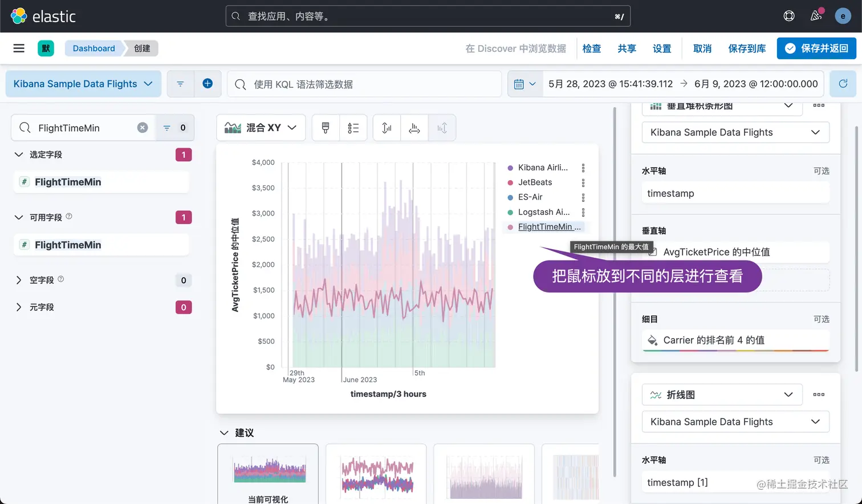Open the bar layer options menu
The image size is (862, 504).
pyautogui.click(x=819, y=106)
